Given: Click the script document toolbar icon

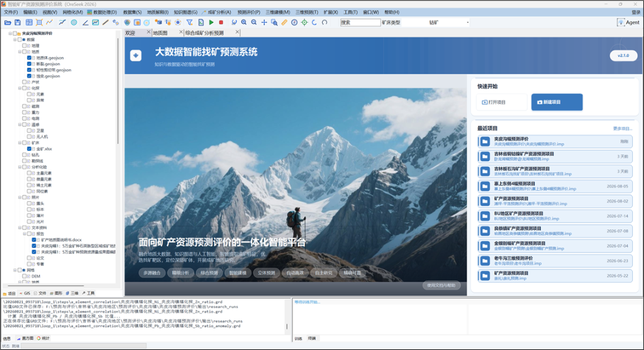Looking at the screenshot, I should pyautogui.click(x=201, y=23).
